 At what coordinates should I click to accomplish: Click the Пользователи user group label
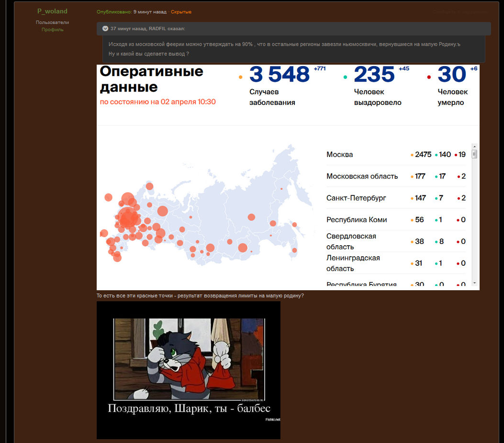point(52,22)
